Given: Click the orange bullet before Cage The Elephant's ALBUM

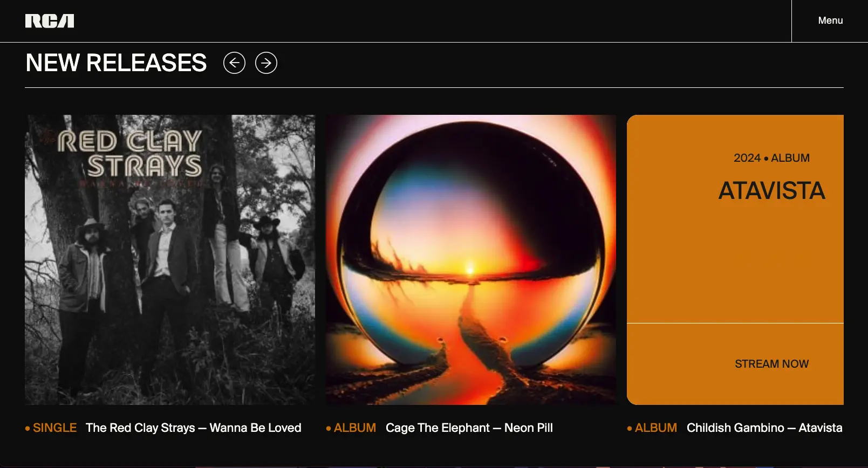Looking at the screenshot, I should point(329,428).
